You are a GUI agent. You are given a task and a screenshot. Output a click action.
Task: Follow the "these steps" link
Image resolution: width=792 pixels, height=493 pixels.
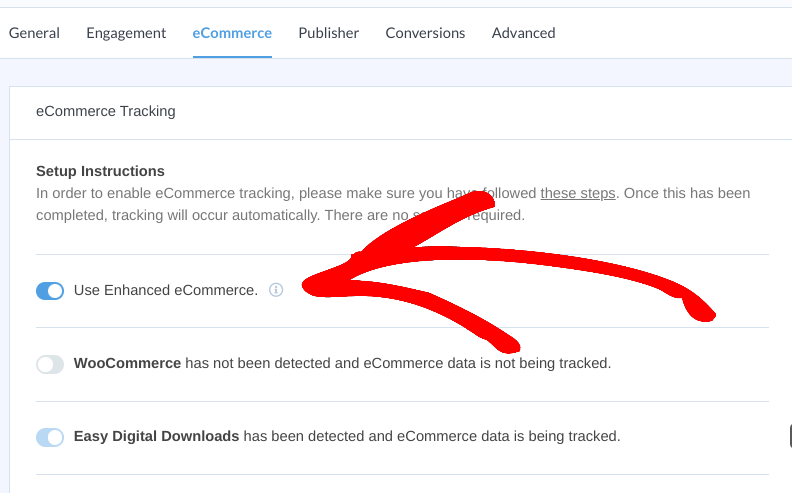tap(578, 193)
